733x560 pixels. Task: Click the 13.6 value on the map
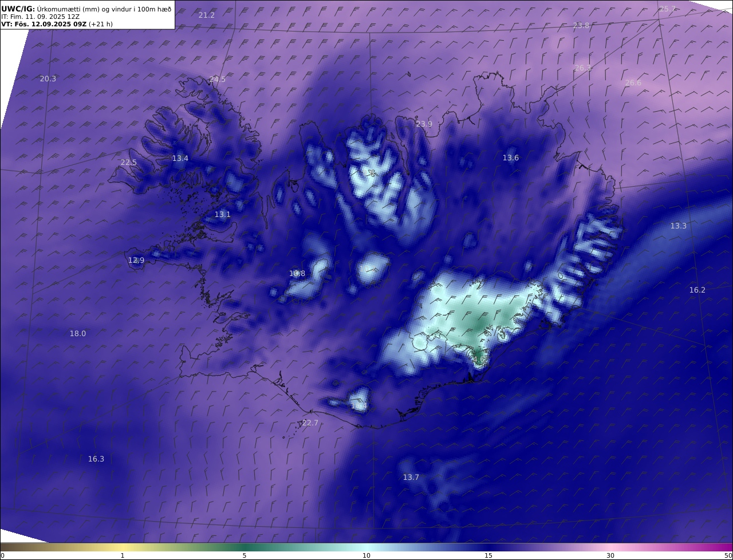[511, 157]
